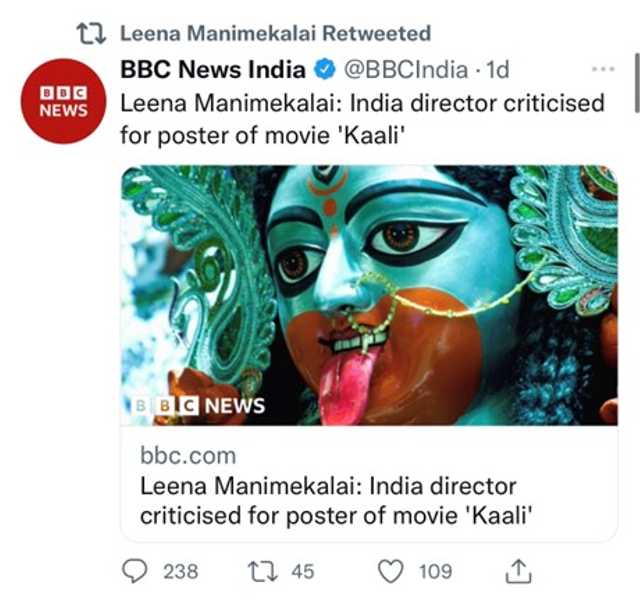This screenshot has width=640, height=600.
Task: Click the blue verified badge
Action: [x=324, y=70]
